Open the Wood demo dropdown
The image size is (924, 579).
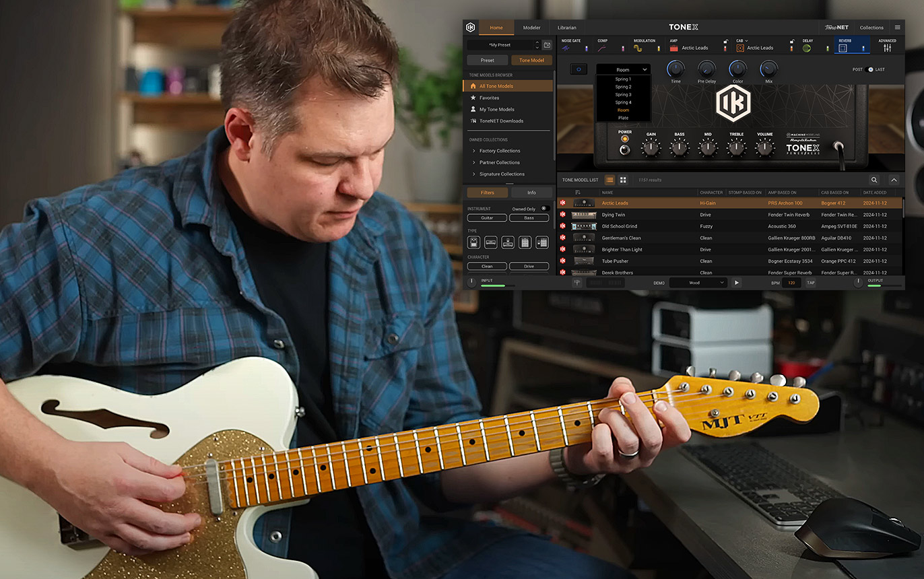698,283
